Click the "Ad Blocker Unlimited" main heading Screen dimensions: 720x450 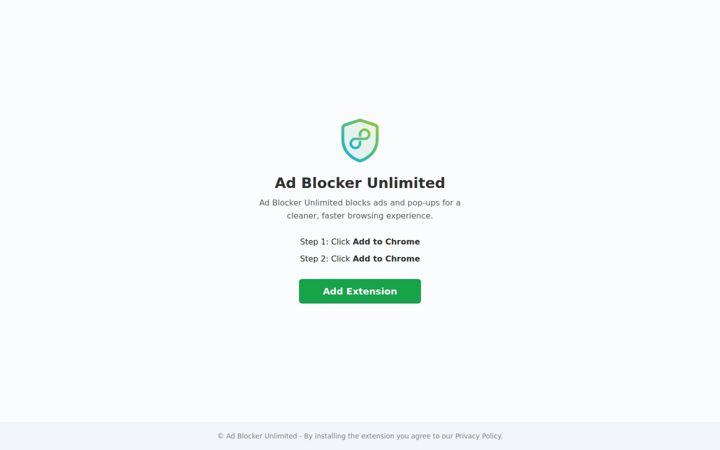(x=360, y=183)
